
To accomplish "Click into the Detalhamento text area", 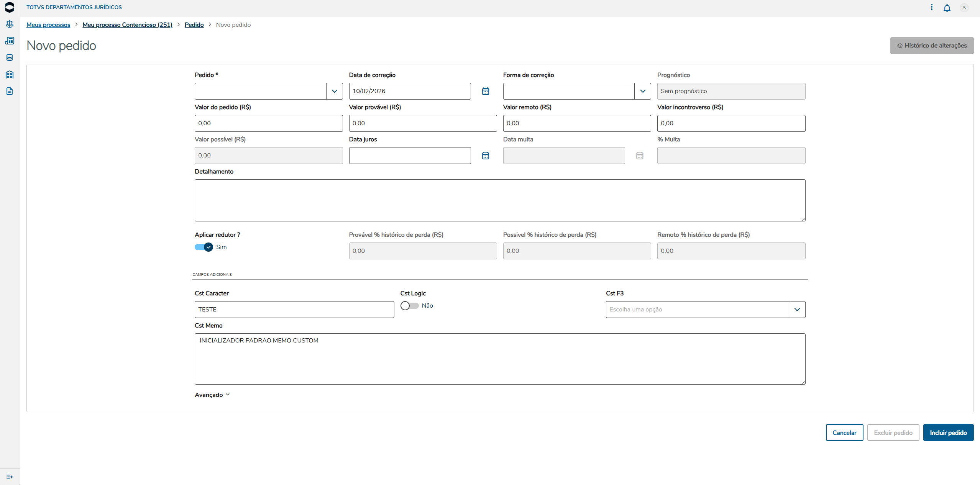I will [x=500, y=200].
